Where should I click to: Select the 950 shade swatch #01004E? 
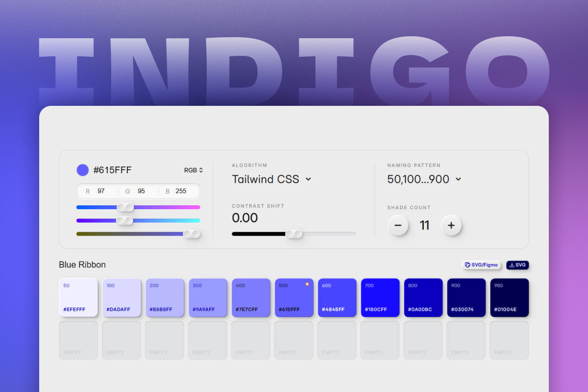click(510, 297)
